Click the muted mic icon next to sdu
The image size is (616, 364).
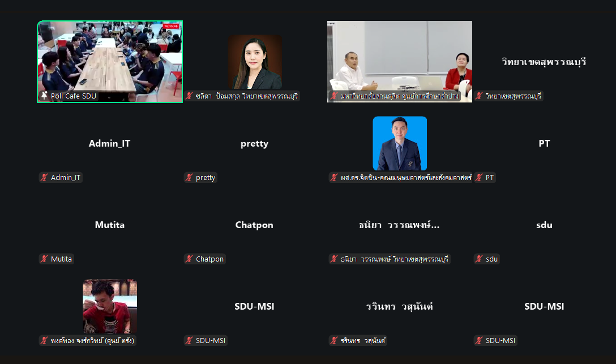479,259
